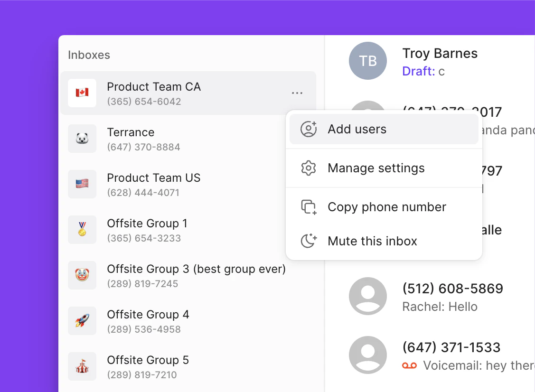Click the medal icon beside Offsite Group 1
The height and width of the screenshot is (392, 535).
point(82,229)
